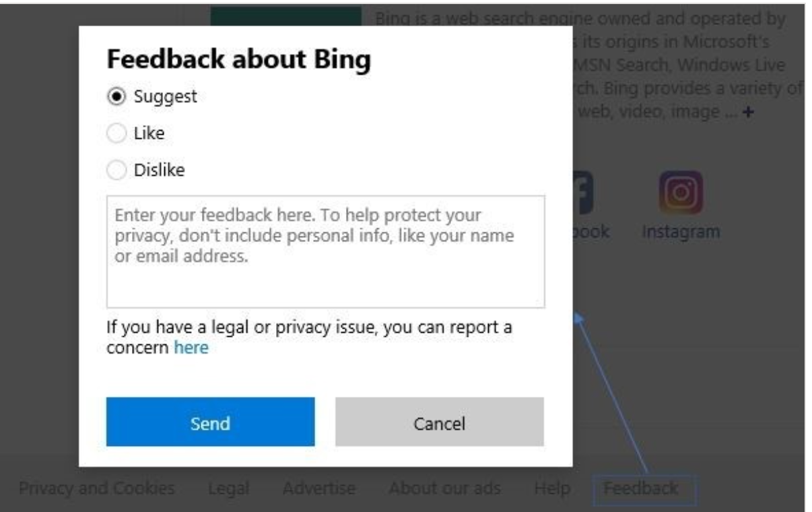Click the green thumbnail above the dialog
Screen dimensions: 812x512
[x=286, y=16]
